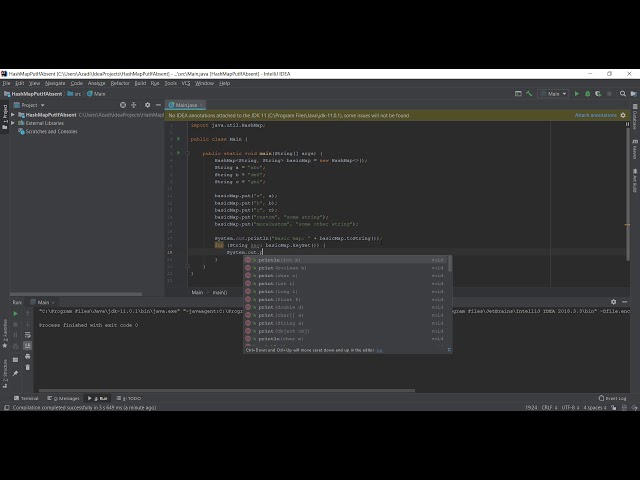Click the Run console horizontal scrollbar

[x=227, y=391]
